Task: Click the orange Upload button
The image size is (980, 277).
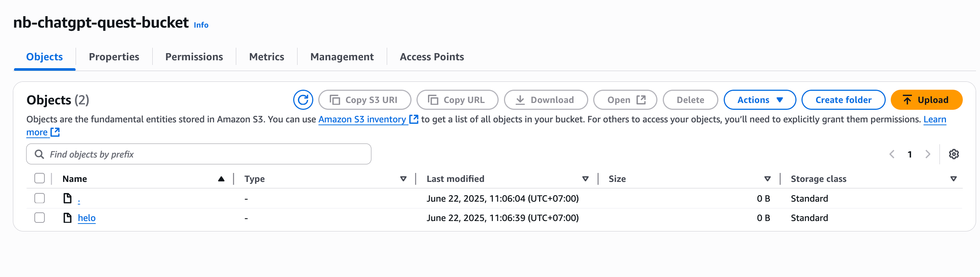Action: point(926,100)
